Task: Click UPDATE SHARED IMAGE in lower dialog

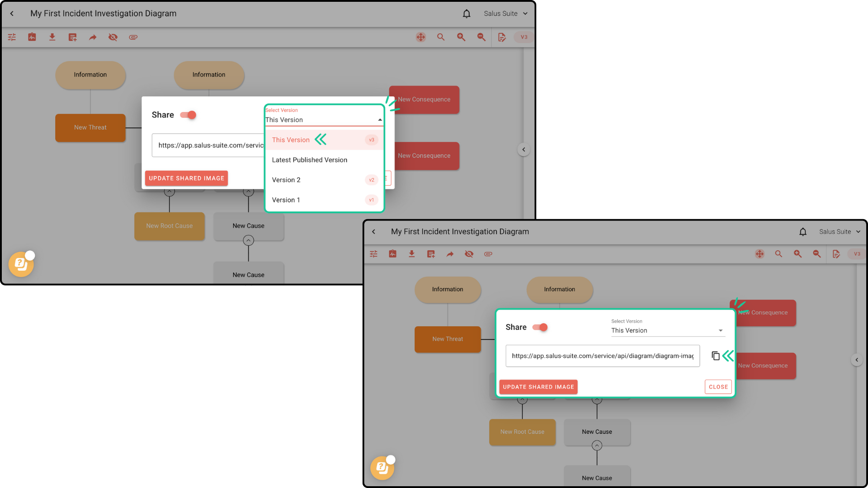Action: coord(538,387)
